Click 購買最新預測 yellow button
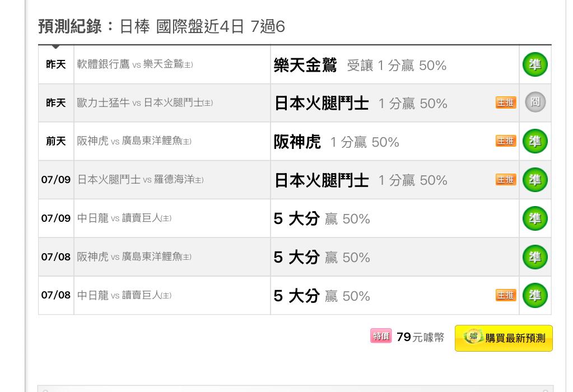This screenshot has height=392, width=573. pyautogui.click(x=504, y=338)
